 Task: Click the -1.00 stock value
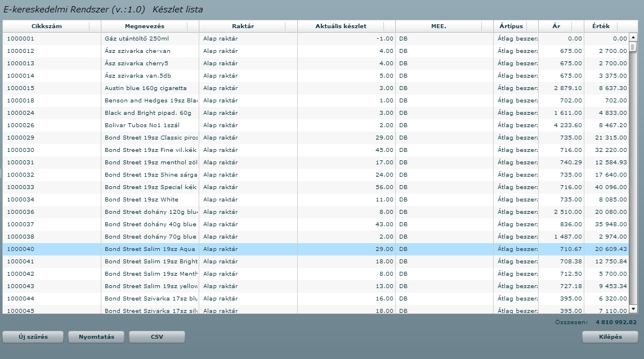coord(385,39)
